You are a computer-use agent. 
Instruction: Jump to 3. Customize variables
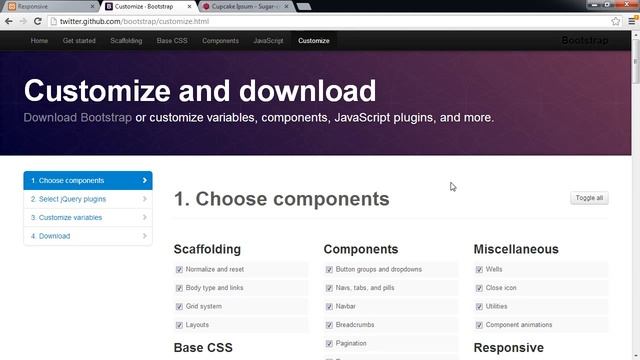point(88,218)
